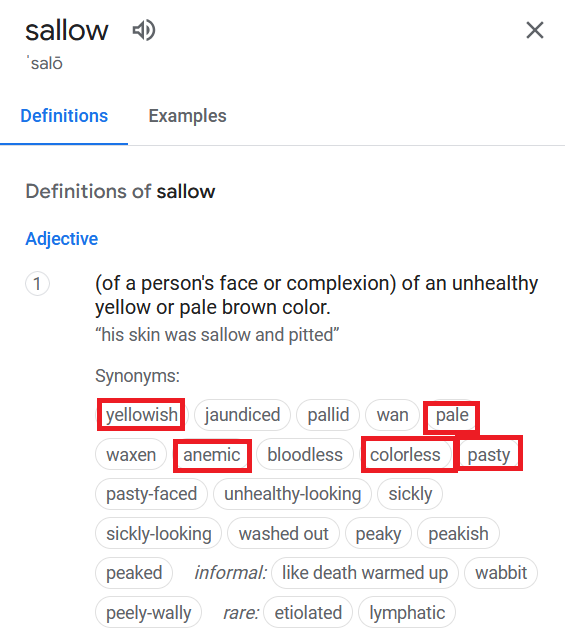Close the definition panel
The width and height of the screenshot is (565, 640).
[535, 30]
